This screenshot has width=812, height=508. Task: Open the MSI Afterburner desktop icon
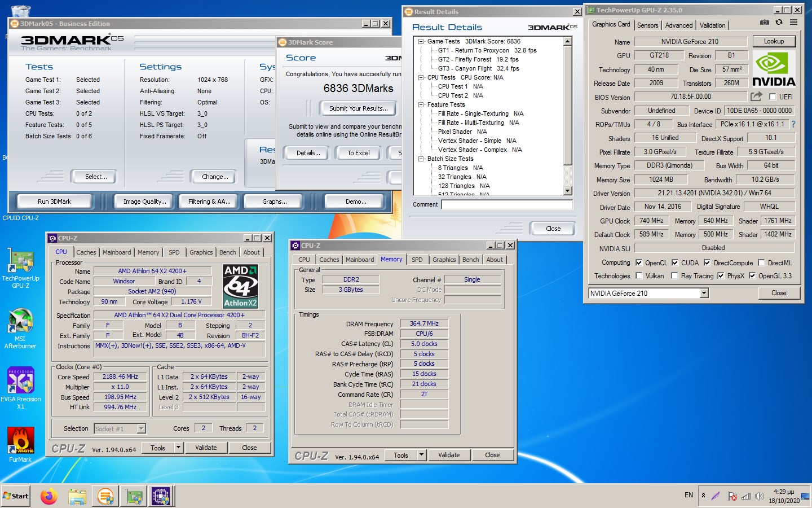pyautogui.click(x=20, y=329)
